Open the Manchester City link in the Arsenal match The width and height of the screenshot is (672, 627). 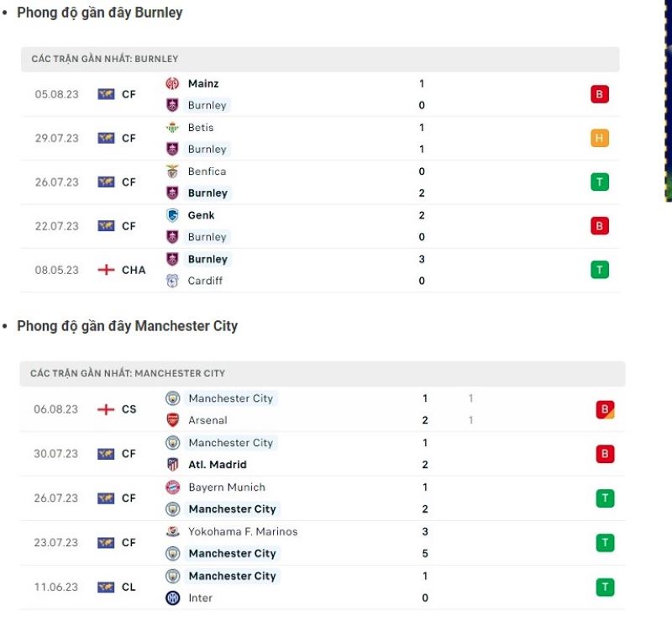[231, 398]
